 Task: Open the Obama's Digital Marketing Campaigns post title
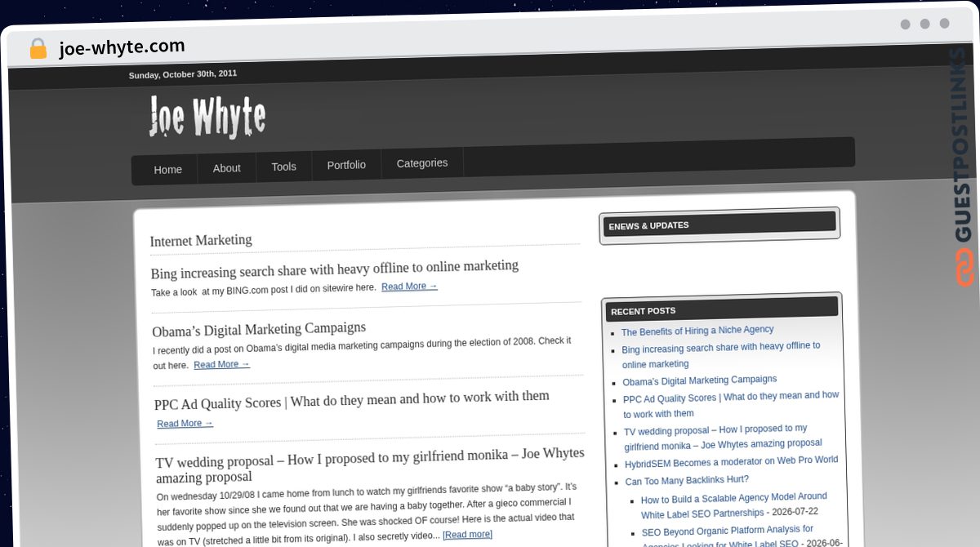[259, 329]
